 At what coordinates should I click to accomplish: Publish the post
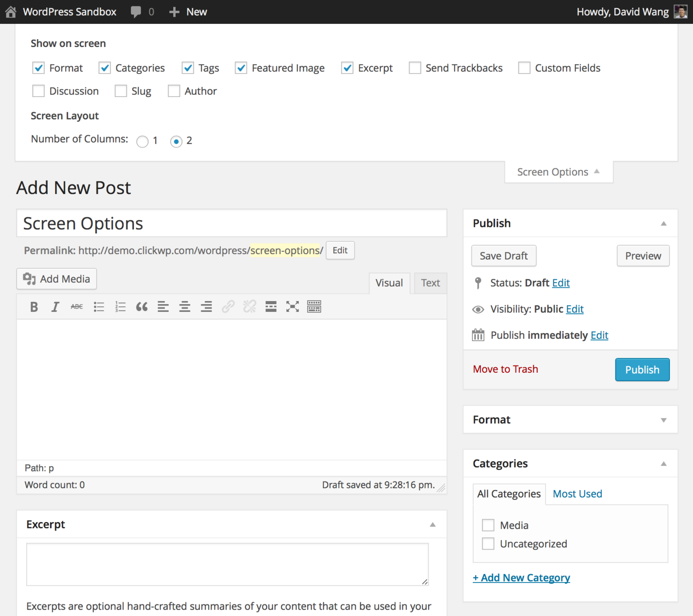[642, 370]
